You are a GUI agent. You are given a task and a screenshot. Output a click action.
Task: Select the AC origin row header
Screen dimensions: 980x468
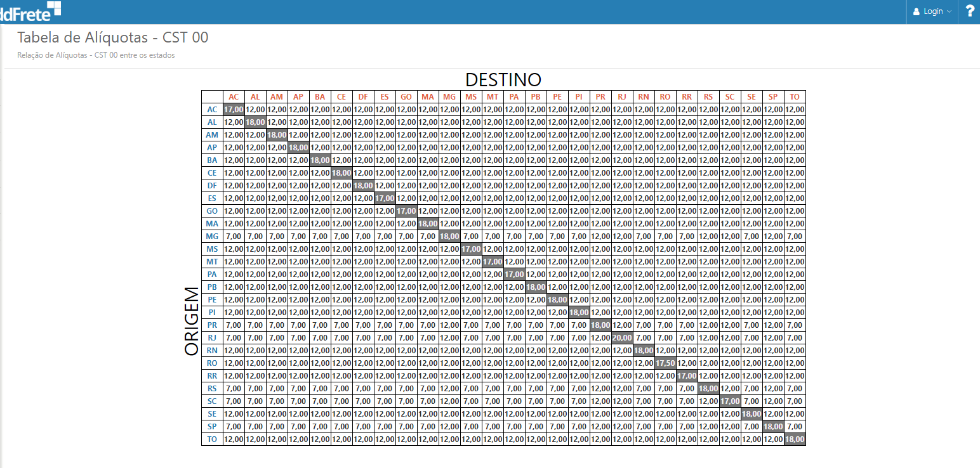coord(212,109)
